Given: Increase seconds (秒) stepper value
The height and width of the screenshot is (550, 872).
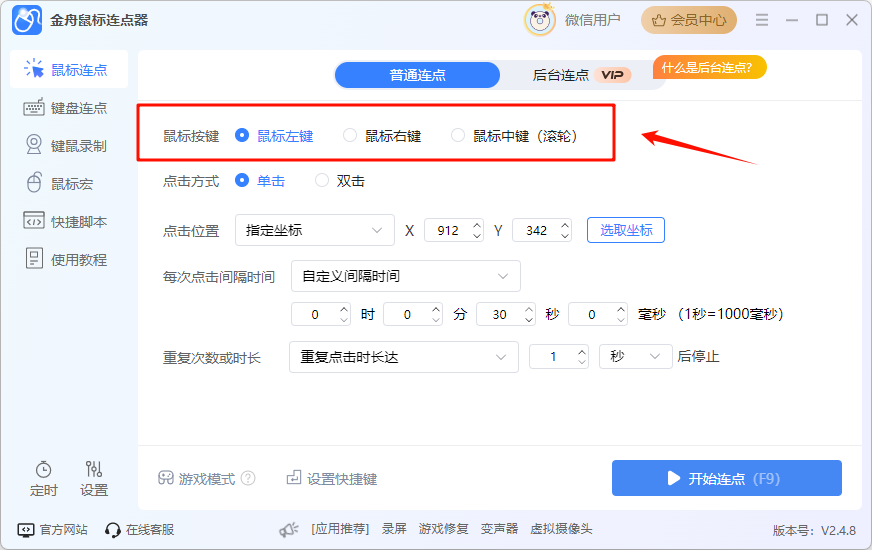Looking at the screenshot, I should coord(529,309).
